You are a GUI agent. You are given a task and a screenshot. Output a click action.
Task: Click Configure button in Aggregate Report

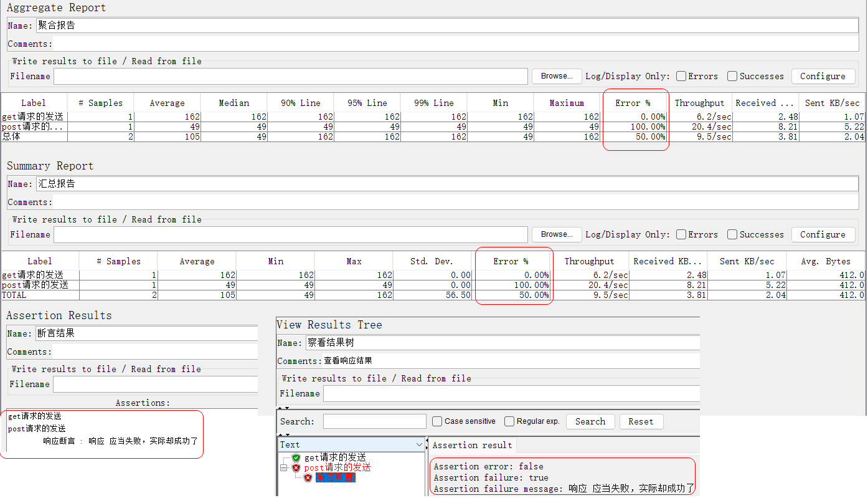(823, 76)
